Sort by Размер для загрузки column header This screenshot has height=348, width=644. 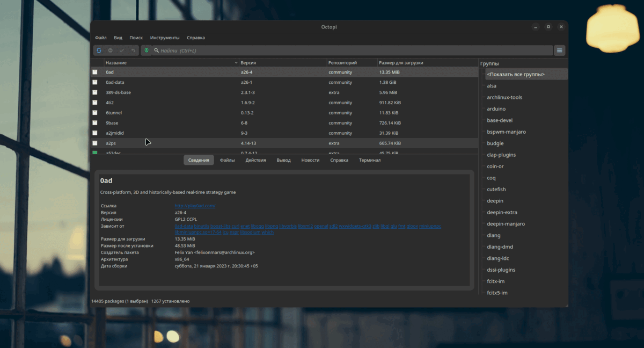tap(427, 63)
